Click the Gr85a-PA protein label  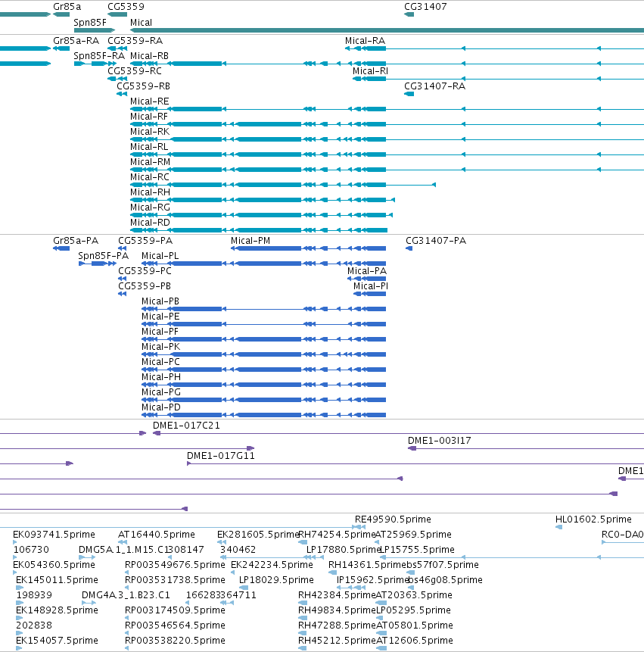76,241
